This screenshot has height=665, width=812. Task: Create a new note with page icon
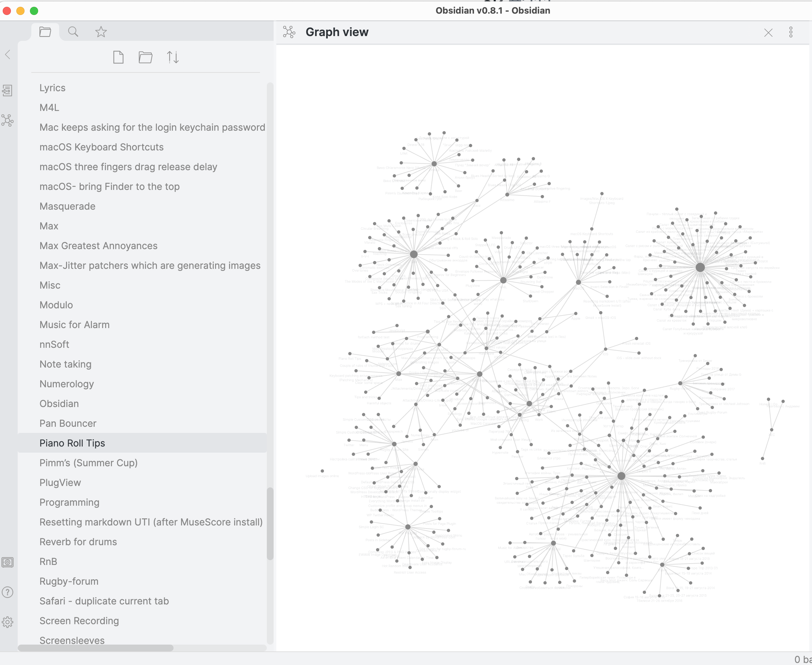coord(118,58)
